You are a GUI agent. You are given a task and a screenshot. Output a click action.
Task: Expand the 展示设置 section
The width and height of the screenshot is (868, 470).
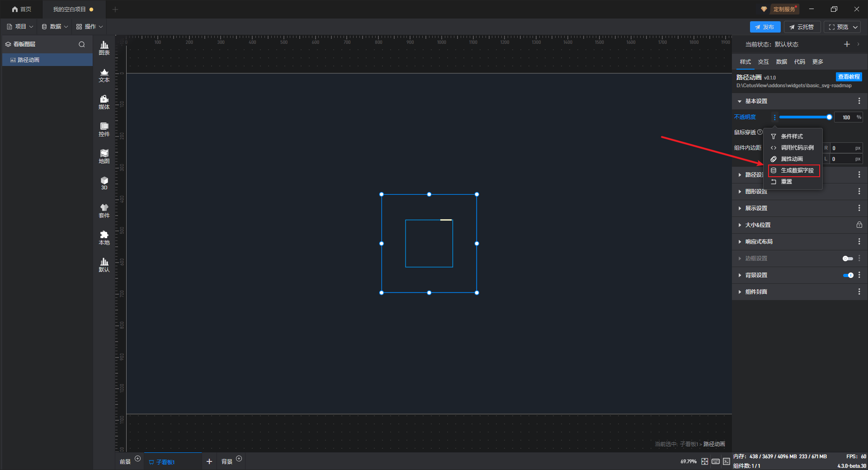[x=740, y=208]
